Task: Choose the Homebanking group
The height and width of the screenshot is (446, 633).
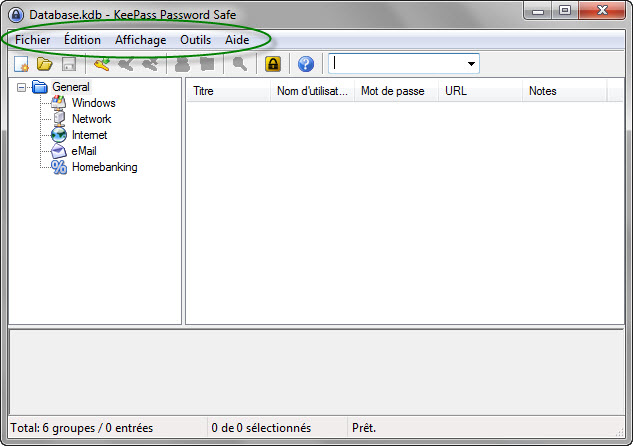Action: (104, 167)
